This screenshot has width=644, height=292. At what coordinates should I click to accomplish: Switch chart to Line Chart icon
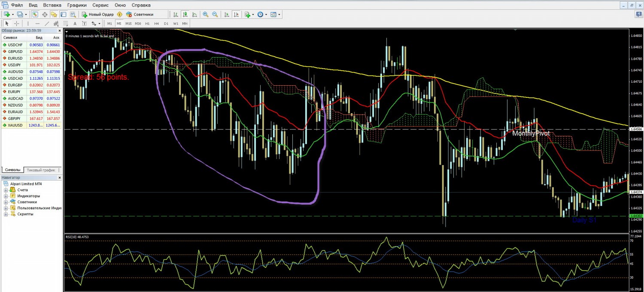194,14
